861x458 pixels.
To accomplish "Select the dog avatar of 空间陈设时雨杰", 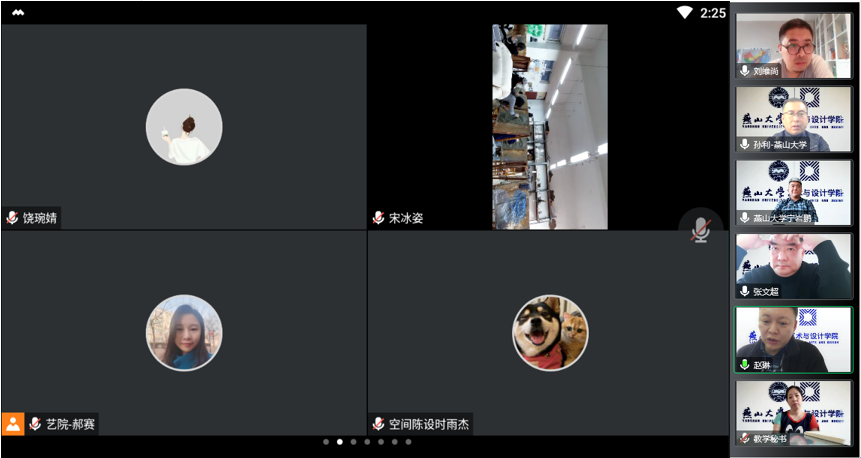I will pos(550,333).
